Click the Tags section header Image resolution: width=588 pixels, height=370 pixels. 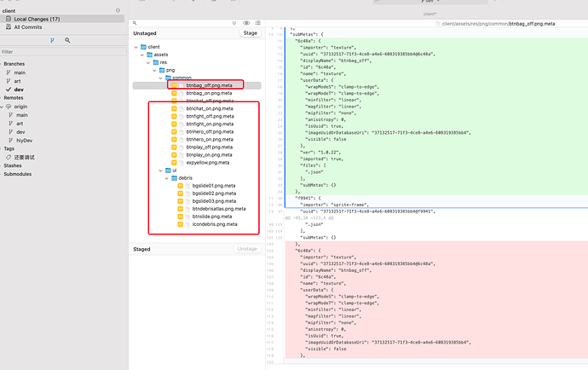tap(9, 148)
